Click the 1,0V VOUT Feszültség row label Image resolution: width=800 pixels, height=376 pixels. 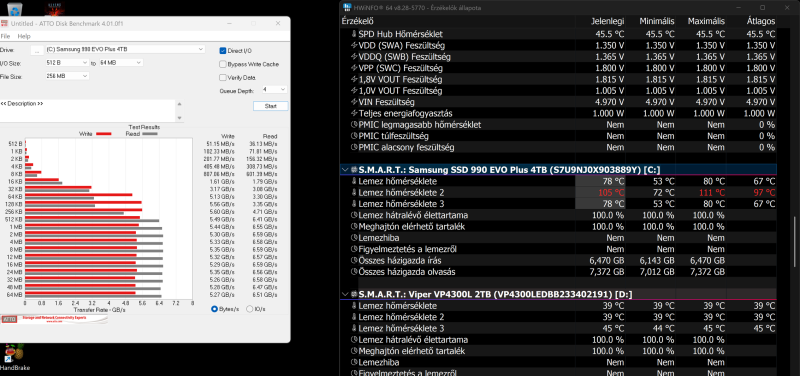point(401,91)
